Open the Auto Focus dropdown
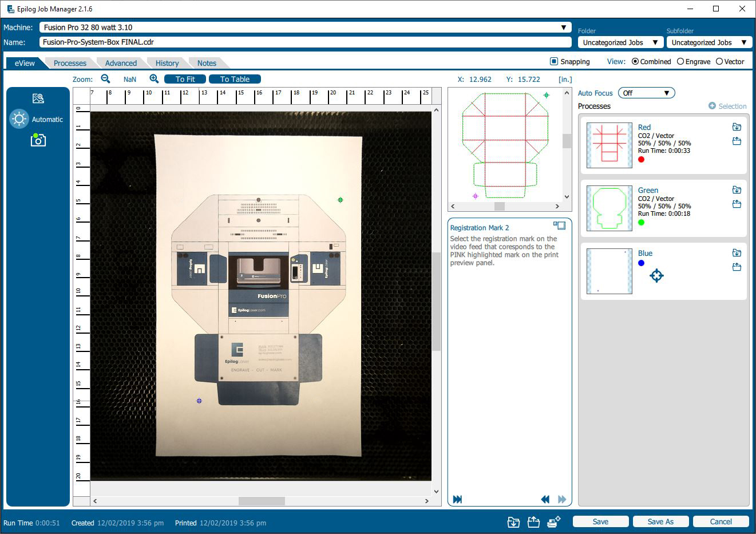Image resolution: width=756 pixels, height=534 pixels. pos(647,93)
